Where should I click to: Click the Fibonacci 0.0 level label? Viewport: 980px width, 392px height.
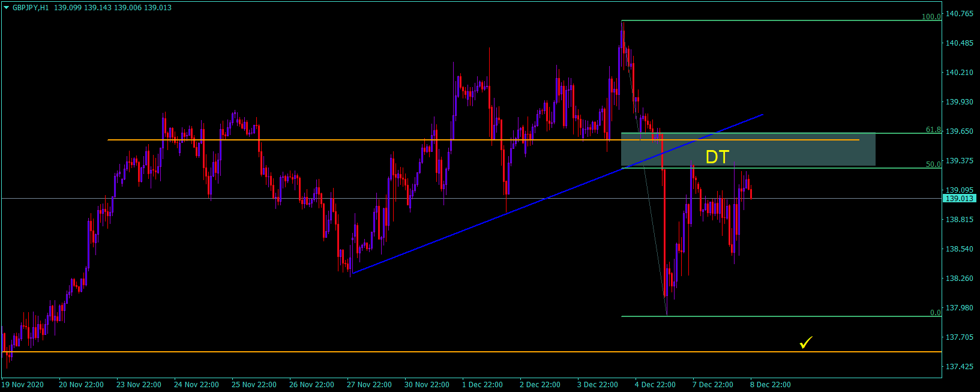pyautogui.click(x=935, y=313)
